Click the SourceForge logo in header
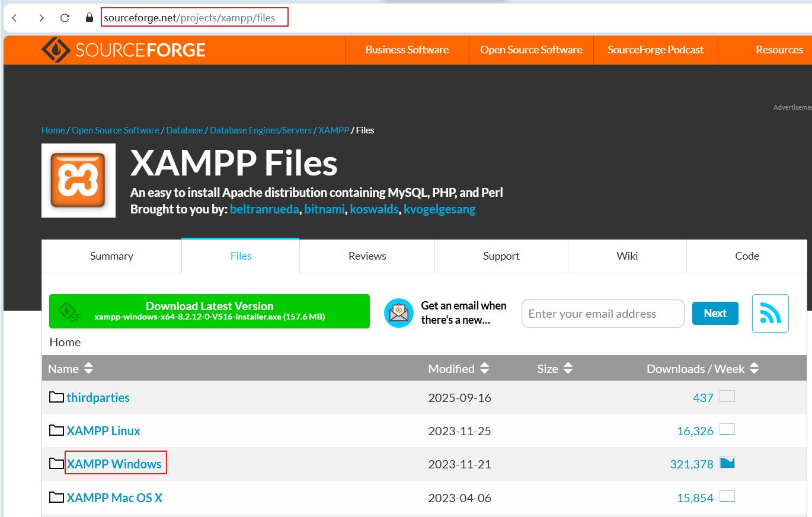This screenshot has width=812, height=517. click(123, 50)
